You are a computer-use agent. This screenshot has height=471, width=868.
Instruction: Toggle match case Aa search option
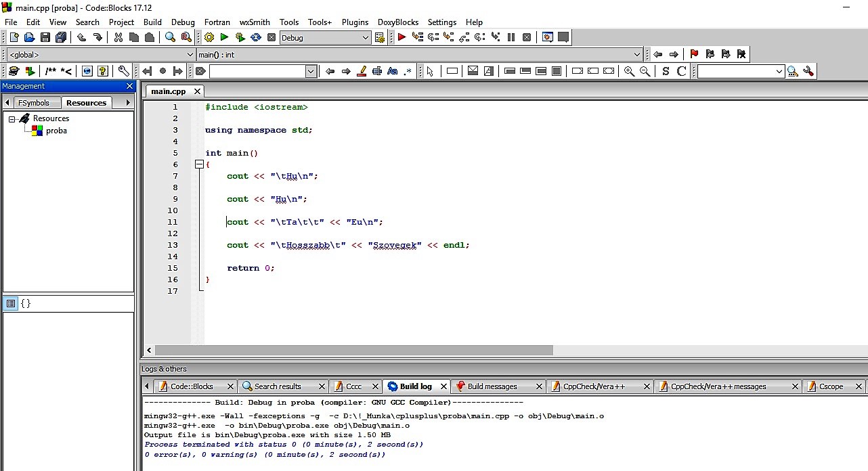[x=392, y=71]
